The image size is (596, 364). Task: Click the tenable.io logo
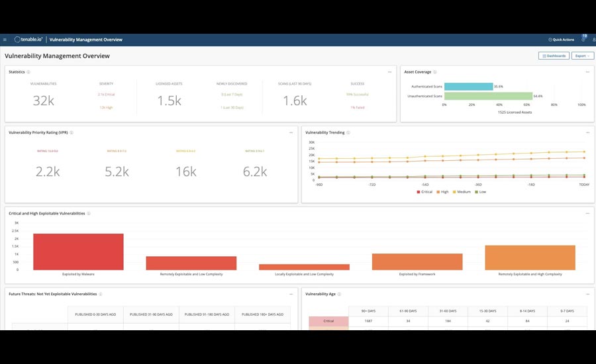click(x=28, y=40)
